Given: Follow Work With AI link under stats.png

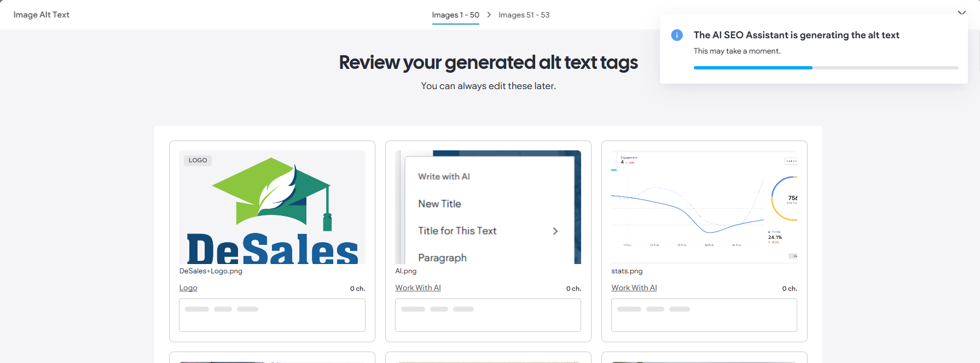Looking at the screenshot, I should click(x=634, y=288).
